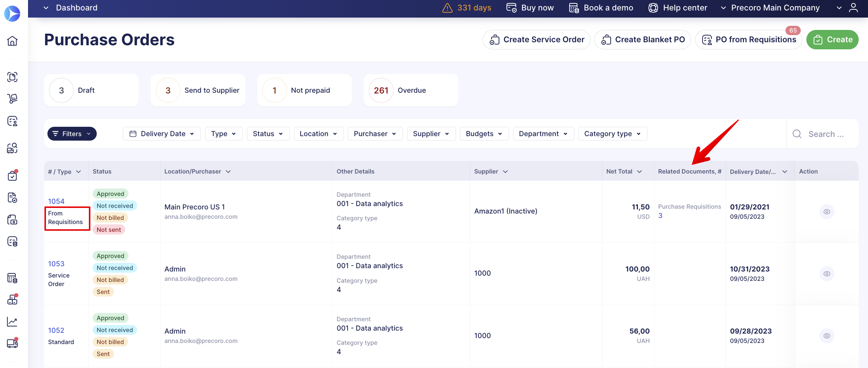Click the Help center icon in the top bar

(653, 7)
